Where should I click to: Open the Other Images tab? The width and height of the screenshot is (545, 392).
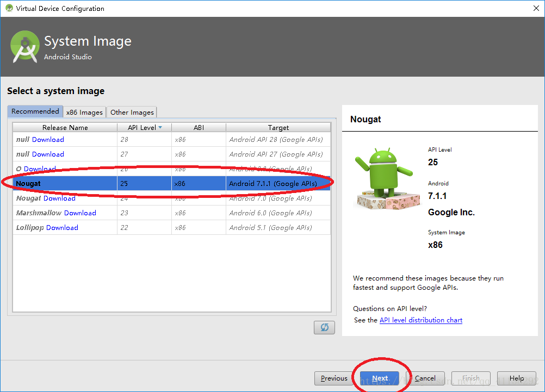[132, 112]
